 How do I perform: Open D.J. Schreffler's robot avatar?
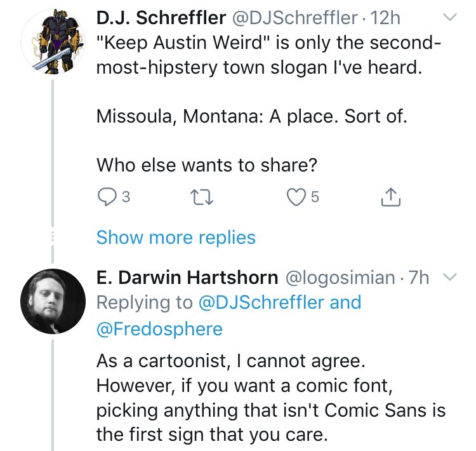53,40
